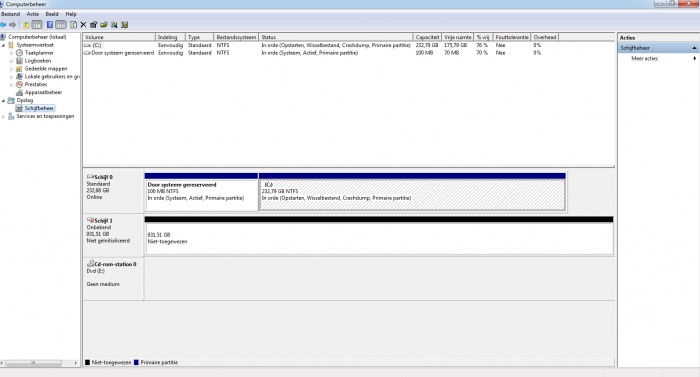Screen dimensions: 700x377
Task: Click the black Niet-toegewezen legend swatch
Action: tap(88, 363)
